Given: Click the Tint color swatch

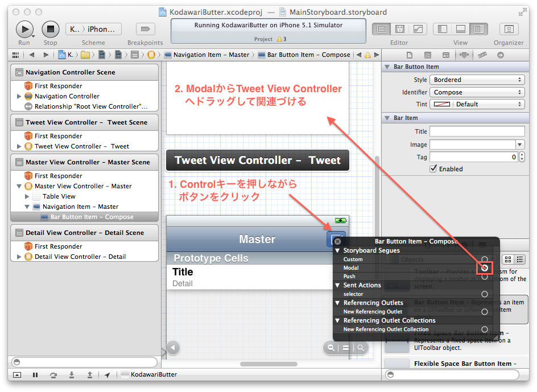Looking at the screenshot, I should pos(442,104).
